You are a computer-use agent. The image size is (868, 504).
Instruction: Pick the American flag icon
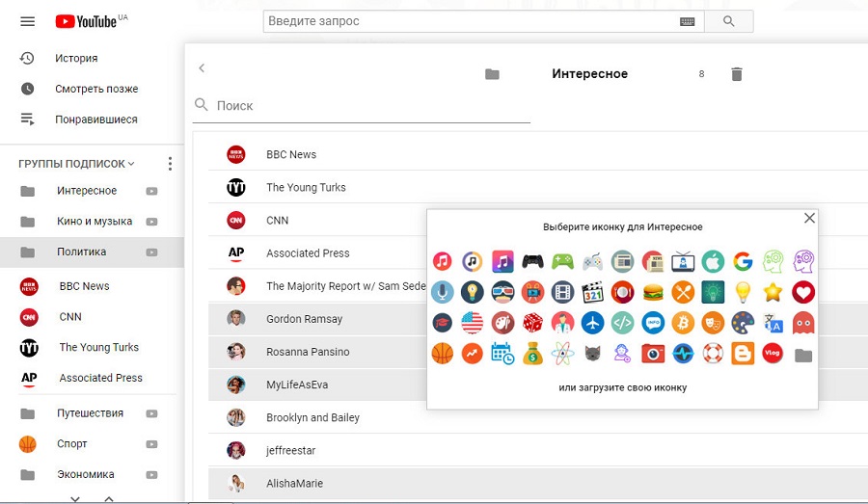473,323
